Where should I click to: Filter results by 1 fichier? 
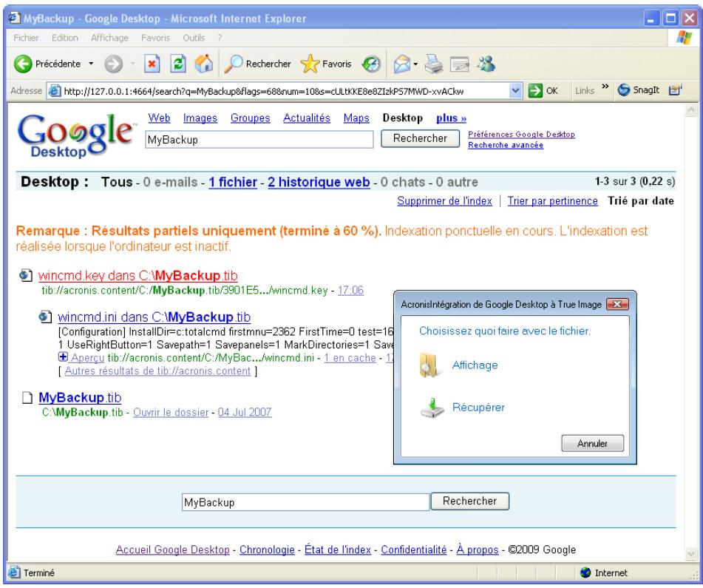click(233, 182)
